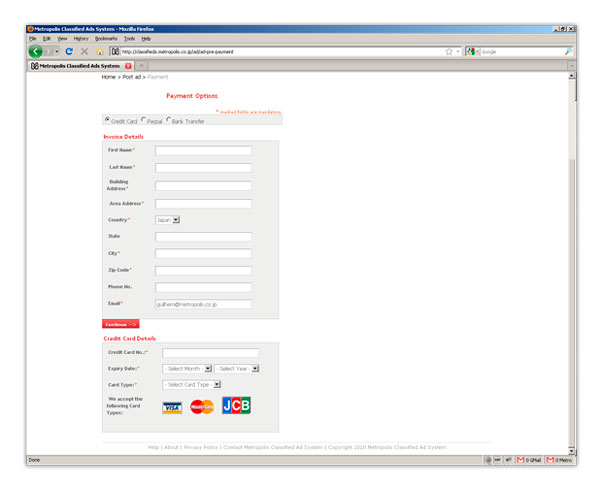Click the Visa card logo

[x=172, y=407]
